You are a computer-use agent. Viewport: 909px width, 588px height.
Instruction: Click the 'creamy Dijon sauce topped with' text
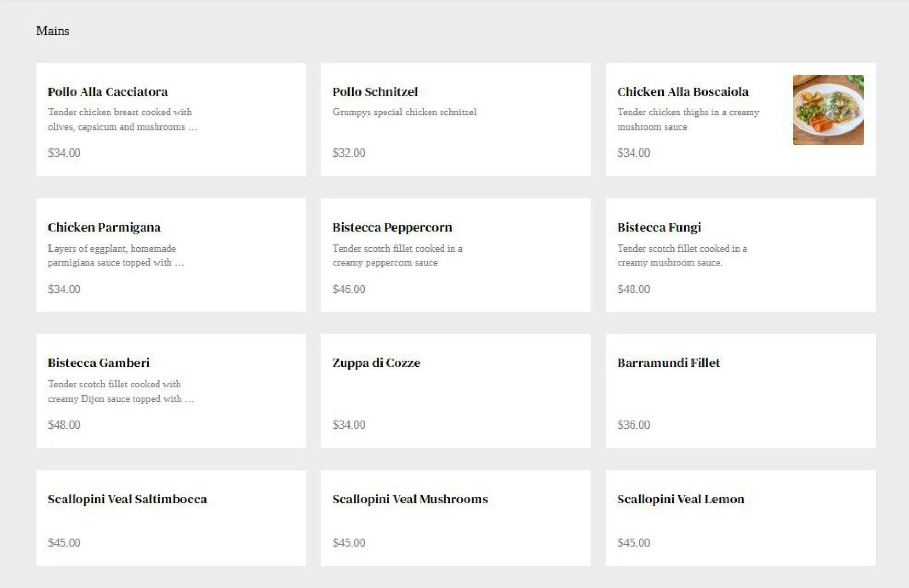click(x=115, y=399)
